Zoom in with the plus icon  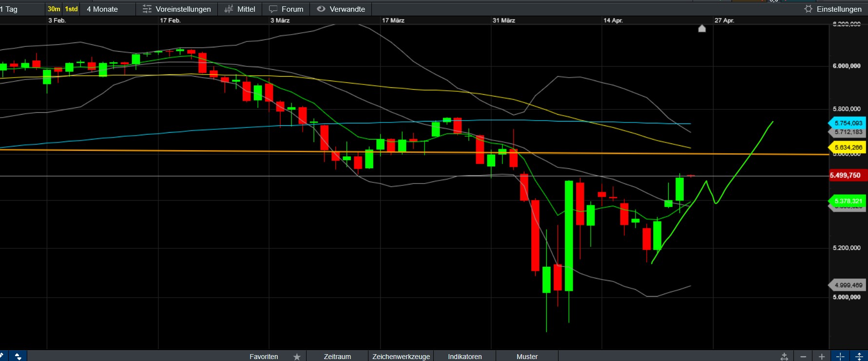822,357
